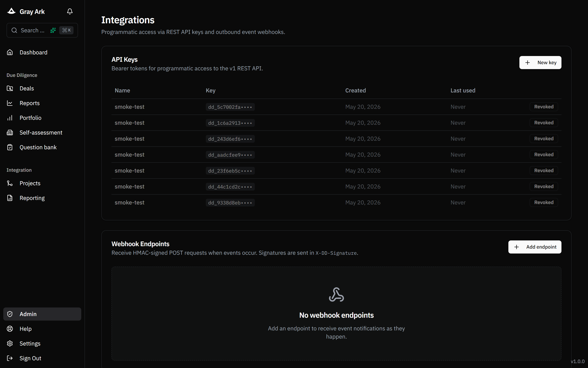This screenshot has width=588, height=368.
Task: Click the X-DD-Signature code text
Action: click(336, 253)
